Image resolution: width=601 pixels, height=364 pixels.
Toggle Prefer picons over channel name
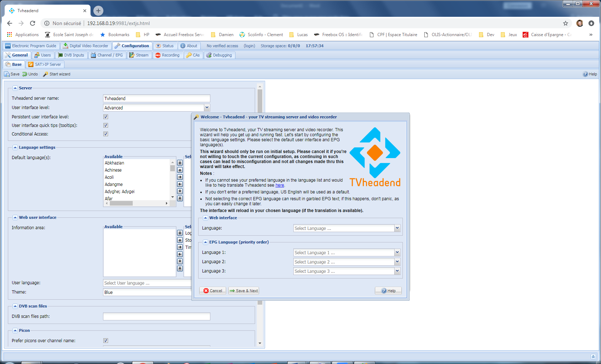106,341
